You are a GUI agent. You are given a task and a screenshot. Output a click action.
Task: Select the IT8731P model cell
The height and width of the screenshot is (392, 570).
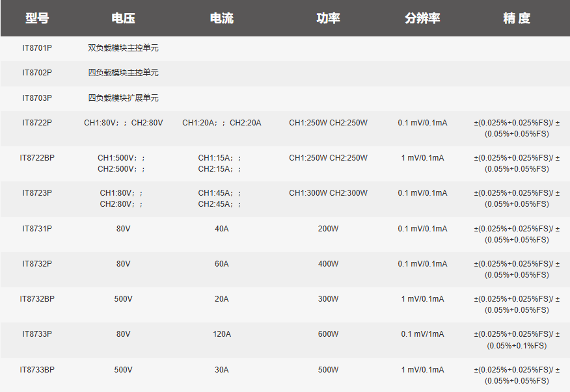37,229
